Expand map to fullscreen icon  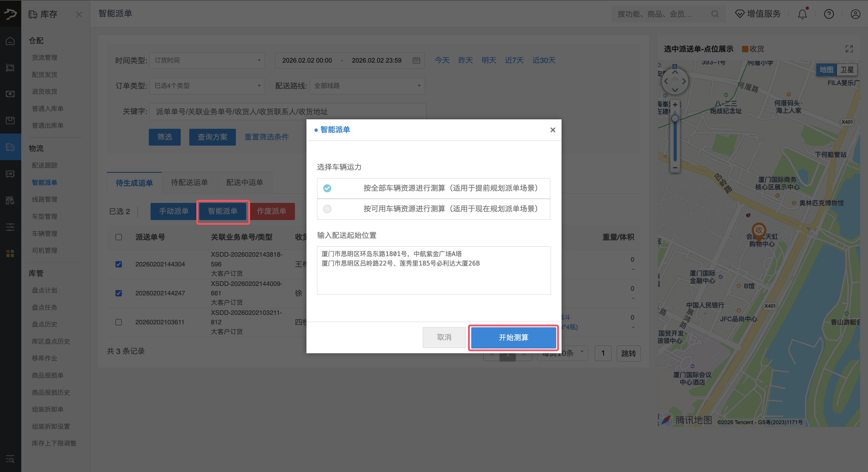(x=849, y=49)
